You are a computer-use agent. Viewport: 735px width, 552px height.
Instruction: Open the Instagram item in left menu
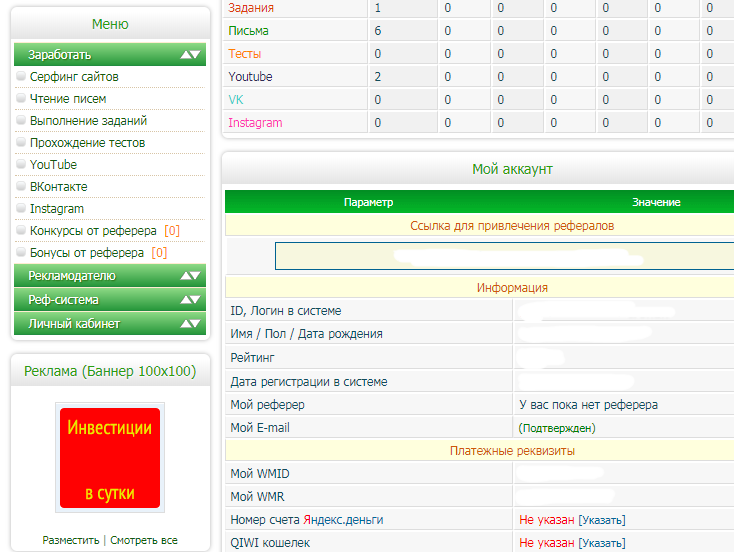(x=57, y=209)
